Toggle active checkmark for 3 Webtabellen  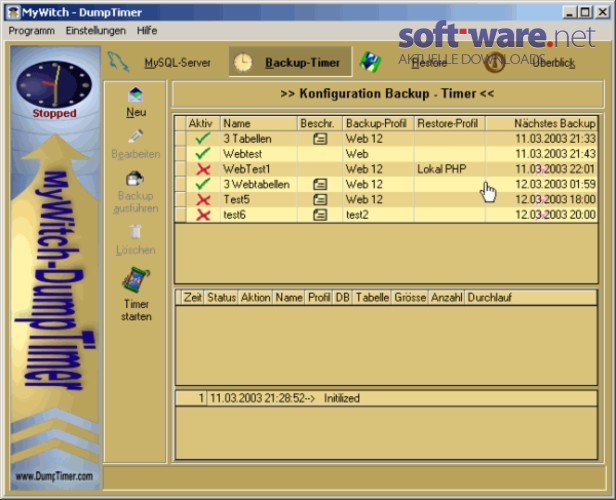pos(203,184)
